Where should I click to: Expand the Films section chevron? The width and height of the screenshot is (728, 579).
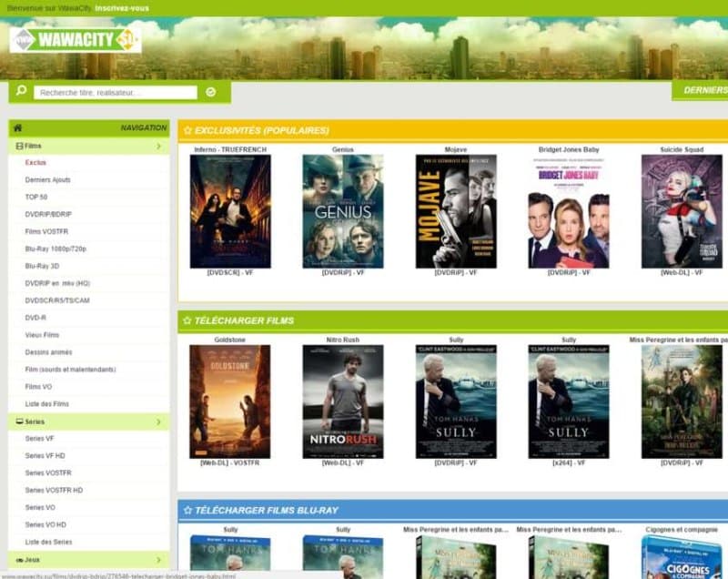pyautogui.click(x=158, y=147)
